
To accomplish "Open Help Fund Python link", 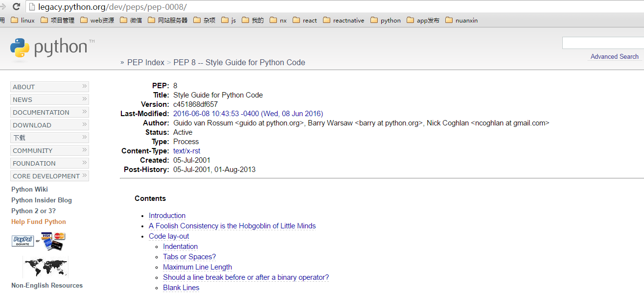I will point(39,221).
